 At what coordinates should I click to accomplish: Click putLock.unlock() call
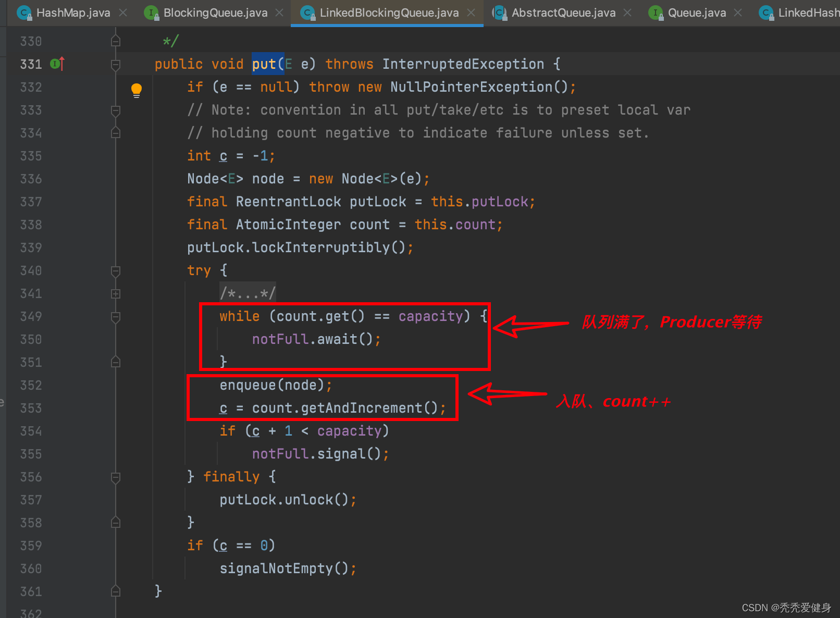click(284, 500)
